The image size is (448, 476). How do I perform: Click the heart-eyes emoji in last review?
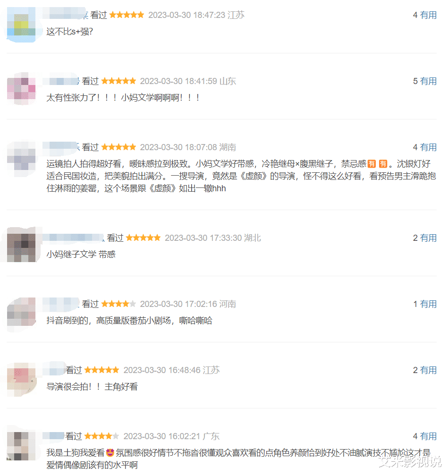[x=110, y=453]
